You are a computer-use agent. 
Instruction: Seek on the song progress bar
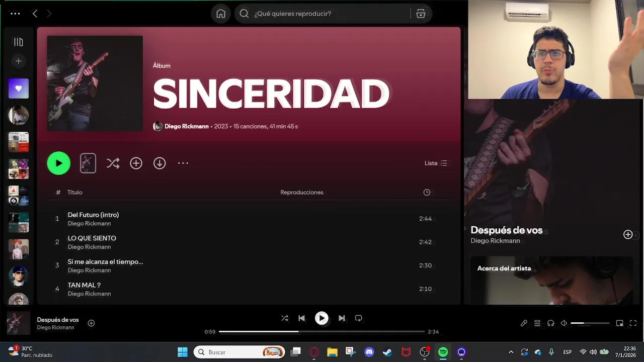[x=322, y=332]
